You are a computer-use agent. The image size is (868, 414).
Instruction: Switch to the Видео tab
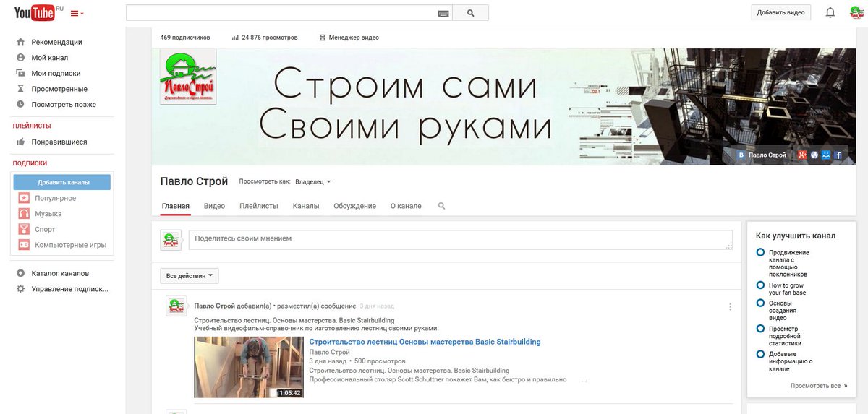[x=214, y=206]
